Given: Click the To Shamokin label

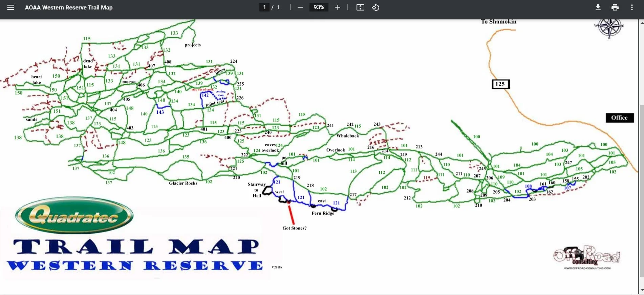Looking at the screenshot, I should tap(498, 22).
